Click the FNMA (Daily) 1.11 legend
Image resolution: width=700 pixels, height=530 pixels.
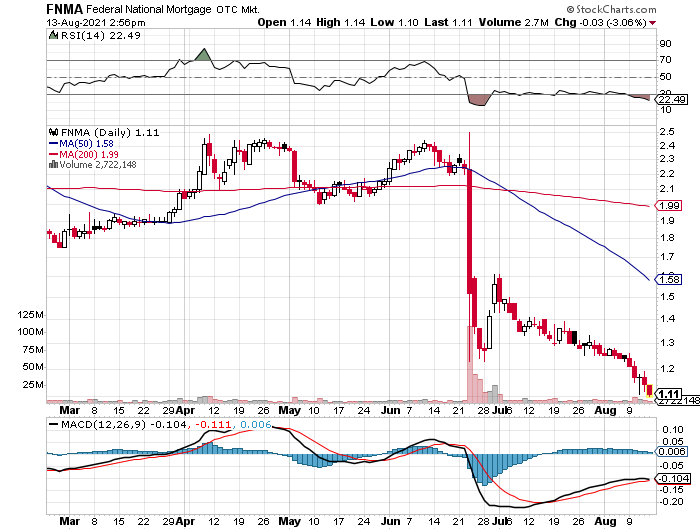click(x=109, y=132)
